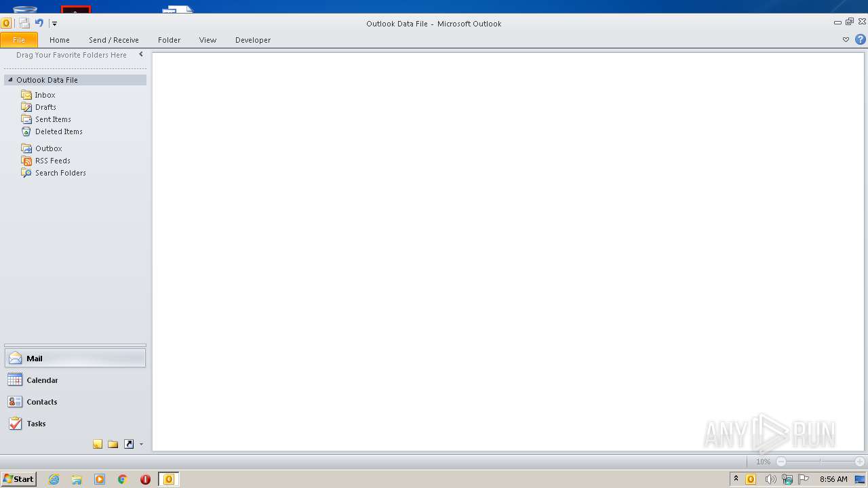868x488 pixels.
Task: Select the Outbox label
Action: 49,148
